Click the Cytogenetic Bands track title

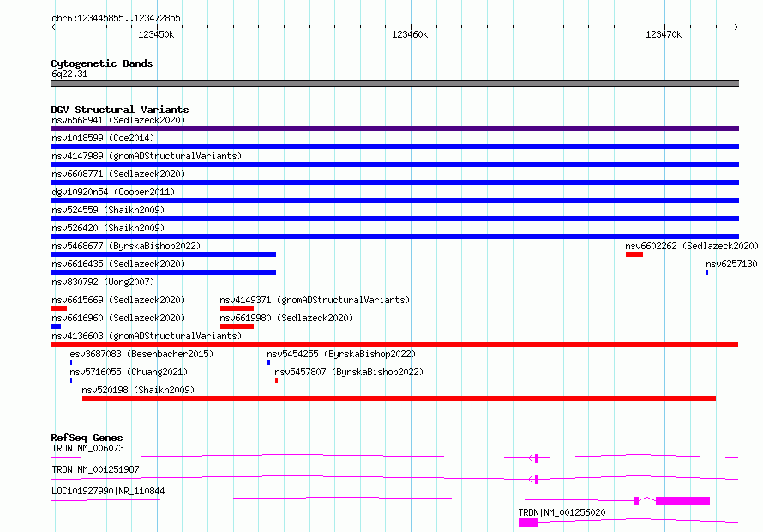102,63
